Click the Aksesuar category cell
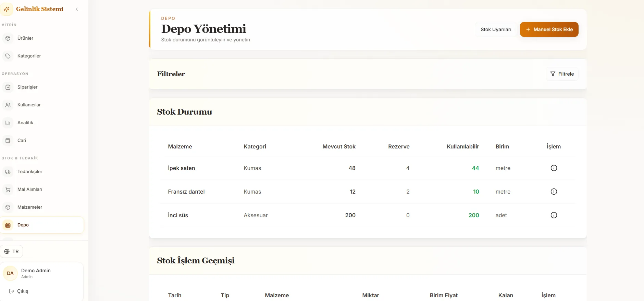This screenshot has width=644, height=301. tap(256, 215)
